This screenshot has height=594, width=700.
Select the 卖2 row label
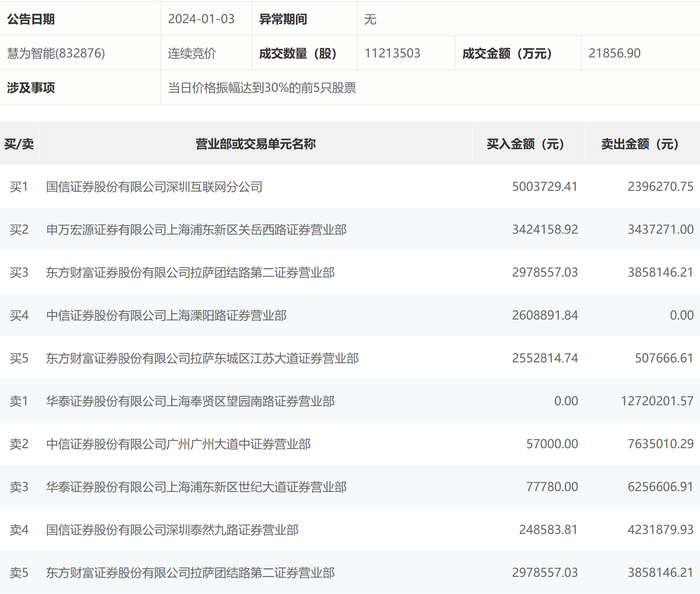19,444
